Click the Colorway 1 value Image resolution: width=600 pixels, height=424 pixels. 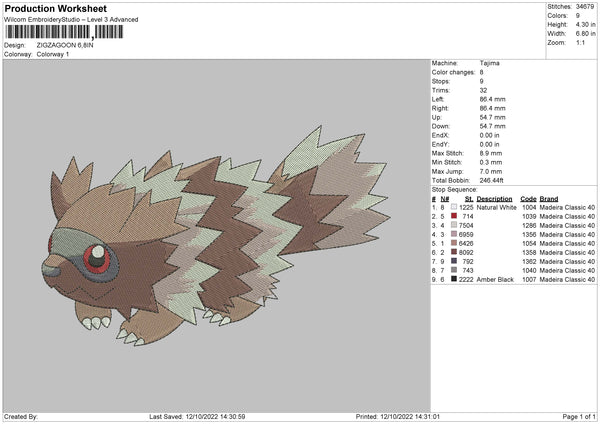pyautogui.click(x=53, y=54)
